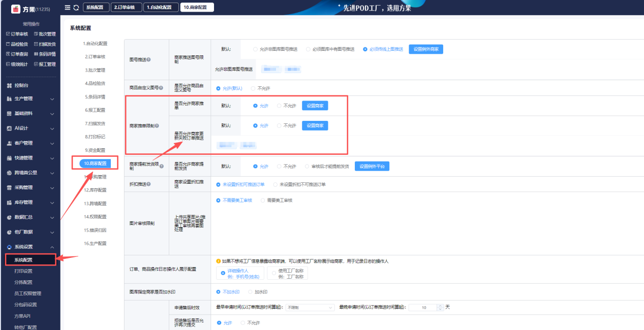Open 员工权限管理 sidebar submenu item

[28, 293]
